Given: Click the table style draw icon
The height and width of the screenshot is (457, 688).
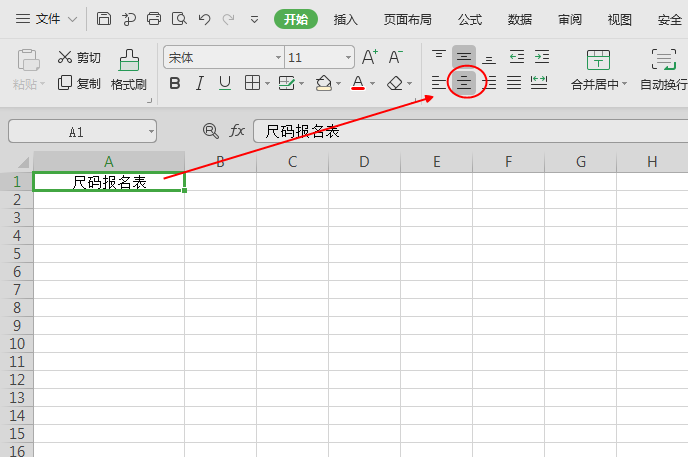Looking at the screenshot, I should tap(287, 83).
